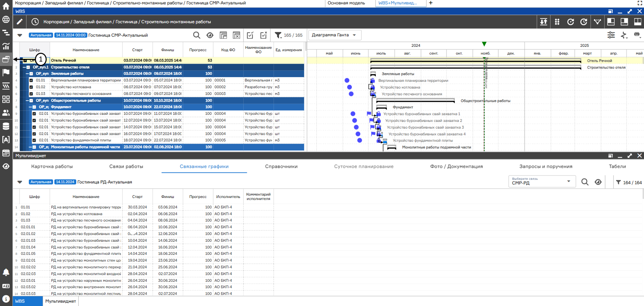Toggle checkbox for Фундамент row

click(x=34, y=107)
